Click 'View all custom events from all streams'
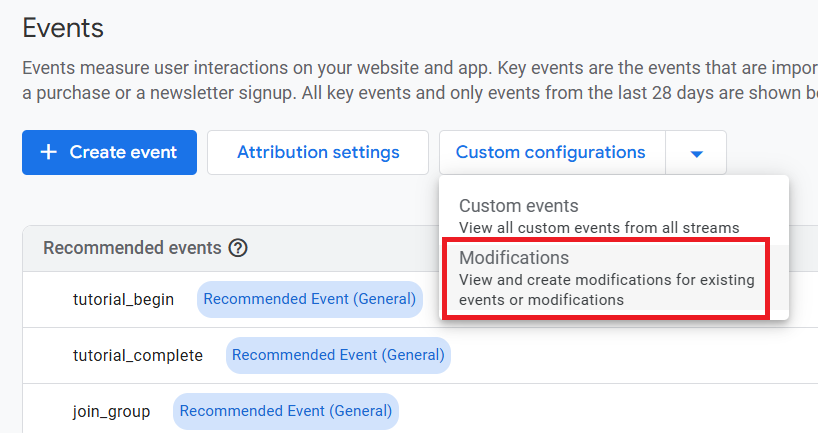 [x=599, y=228]
